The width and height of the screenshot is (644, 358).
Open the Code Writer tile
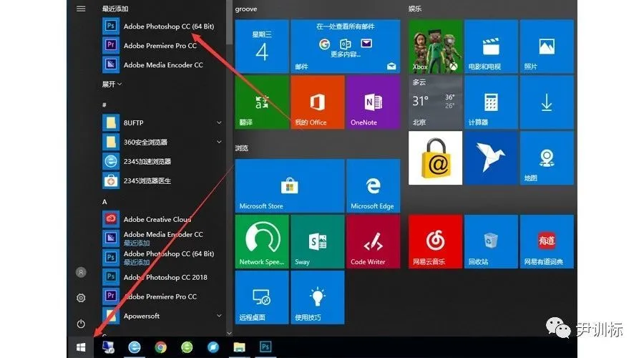pyautogui.click(x=372, y=241)
